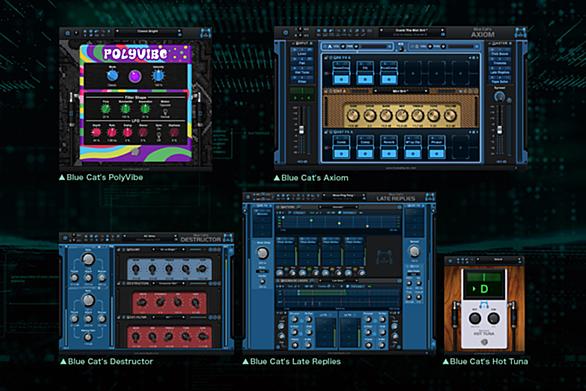Click the left footswitch on Hot Tuna pedal

pos(475,318)
